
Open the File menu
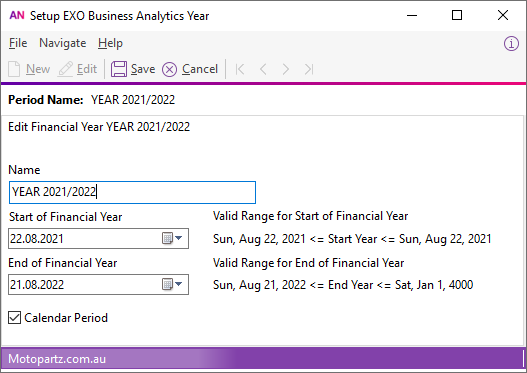tap(18, 43)
